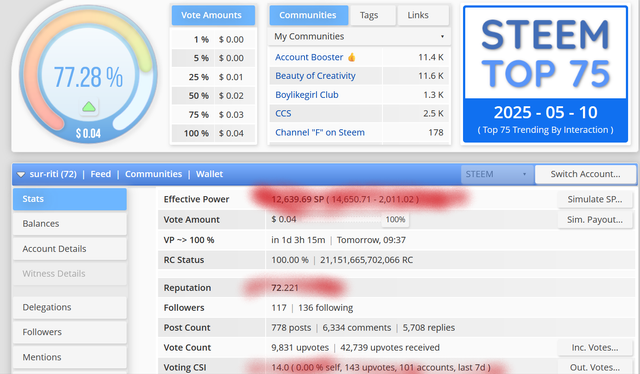640x374 pixels.
Task: Click the 100 % vote amount row
Action: (x=213, y=134)
